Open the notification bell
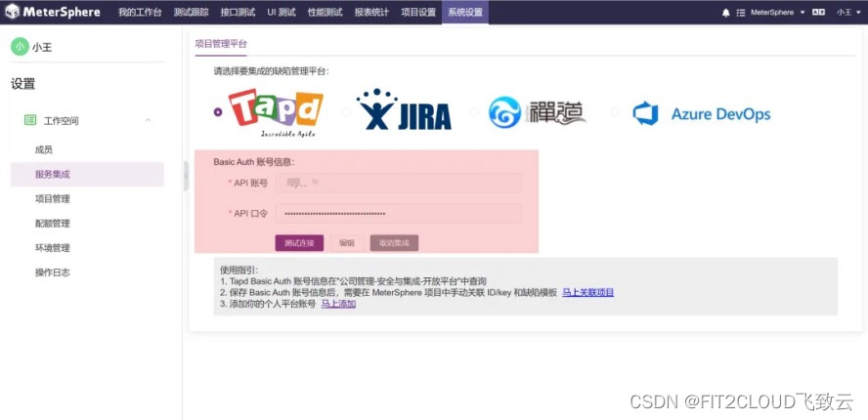 coord(726,13)
